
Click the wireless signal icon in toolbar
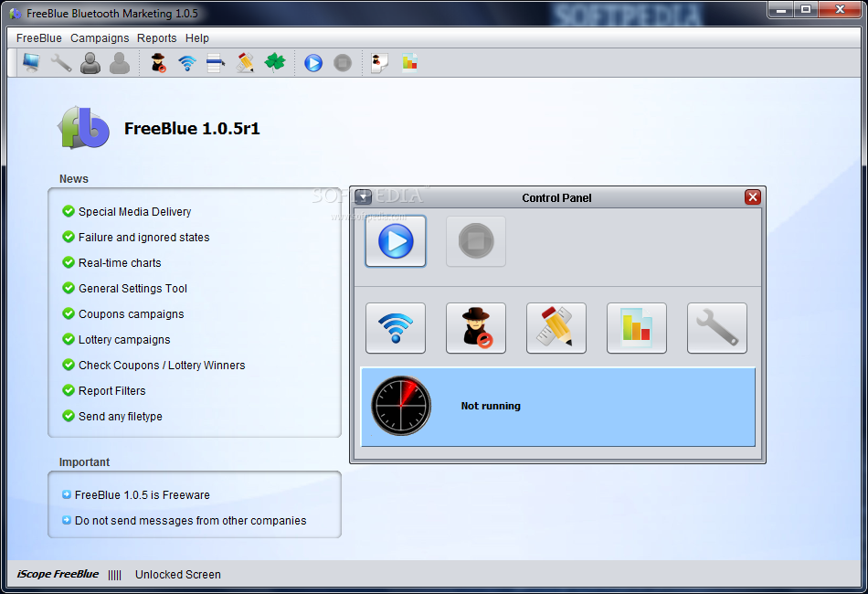coord(187,62)
